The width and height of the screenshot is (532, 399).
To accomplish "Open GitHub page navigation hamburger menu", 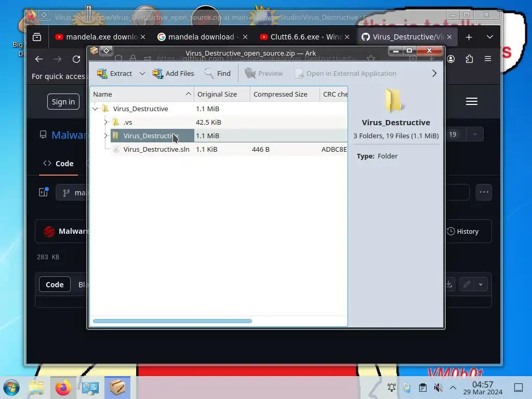I will (x=472, y=101).
